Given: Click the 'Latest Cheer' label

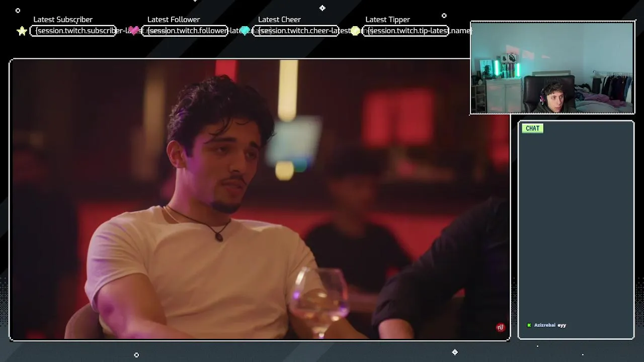Looking at the screenshot, I should (279, 20).
